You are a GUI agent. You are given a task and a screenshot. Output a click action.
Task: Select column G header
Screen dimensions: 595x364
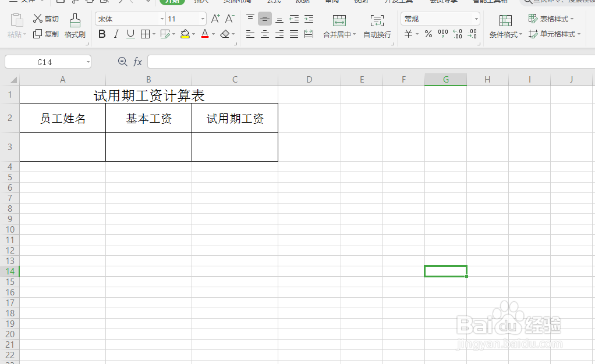click(445, 80)
